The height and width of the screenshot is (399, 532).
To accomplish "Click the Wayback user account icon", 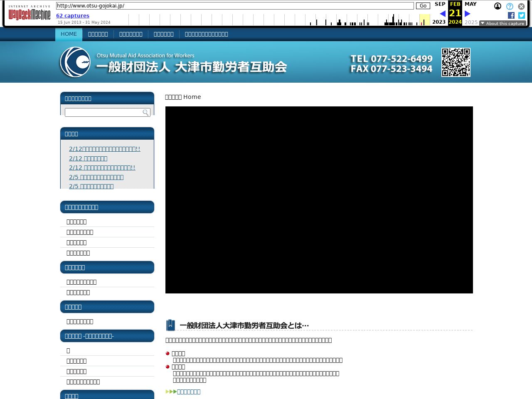I will tap(498, 6).
